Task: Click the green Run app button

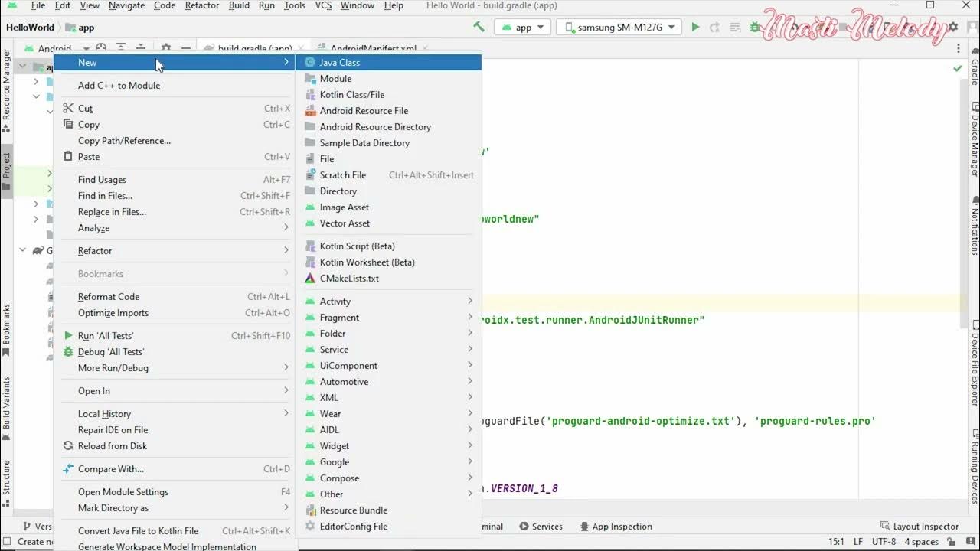Action: 695,27
